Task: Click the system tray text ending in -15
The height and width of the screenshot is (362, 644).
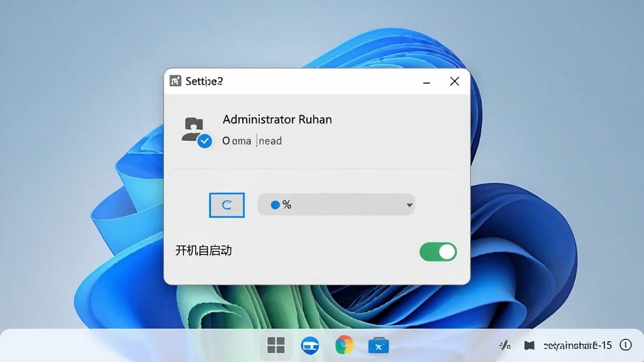Action: (577, 346)
